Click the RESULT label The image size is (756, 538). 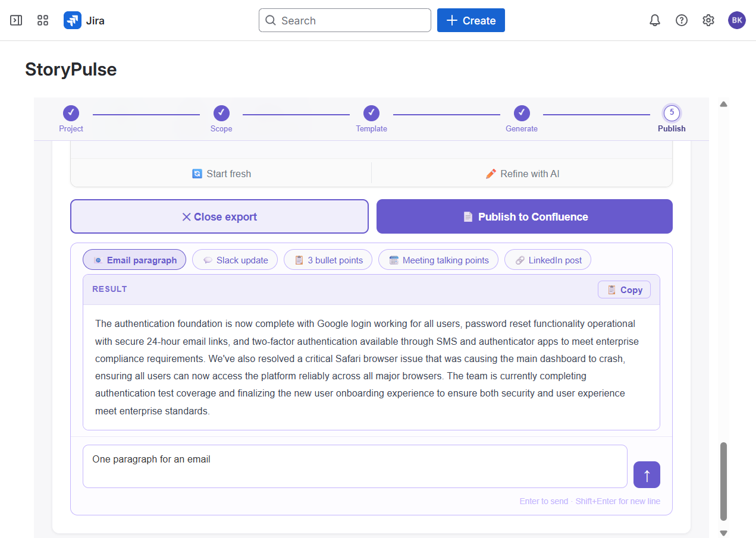click(x=109, y=289)
